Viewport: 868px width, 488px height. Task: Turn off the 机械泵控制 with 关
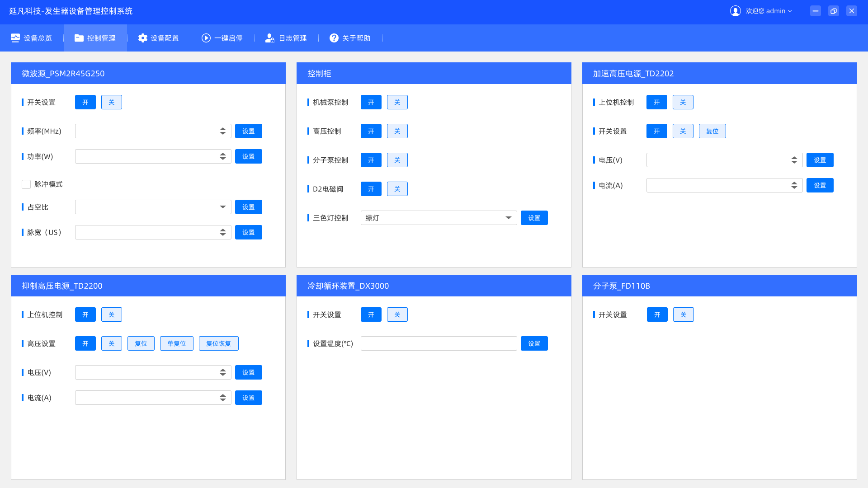click(x=397, y=102)
